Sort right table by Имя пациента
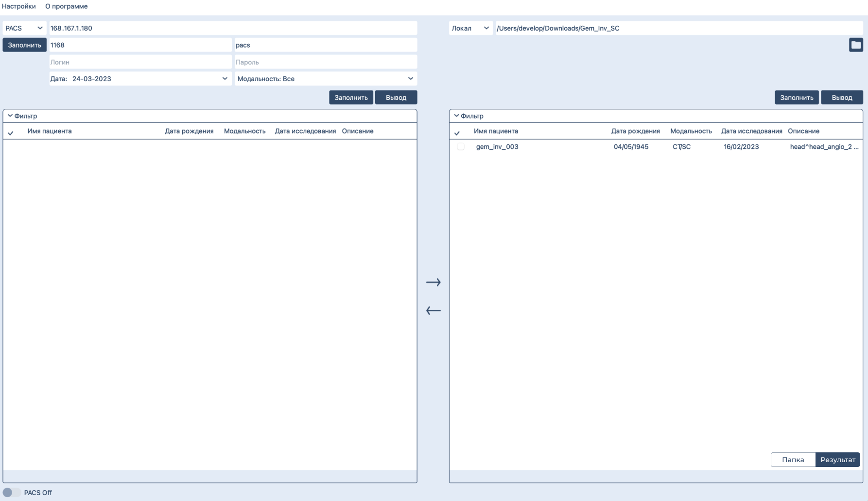This screenshot has height=501, width=868. (x=496, y=131)
